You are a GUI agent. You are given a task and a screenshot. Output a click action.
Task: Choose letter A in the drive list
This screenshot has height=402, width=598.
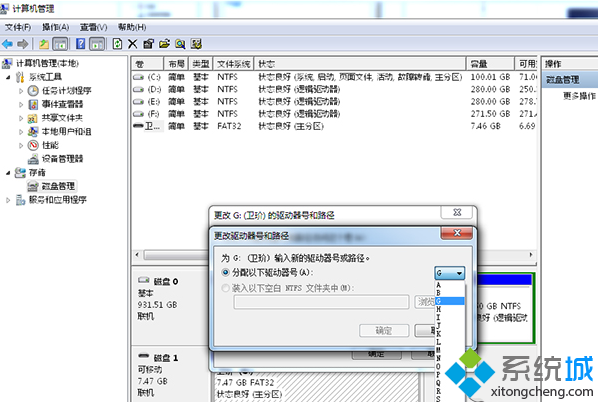coord(450,285)
